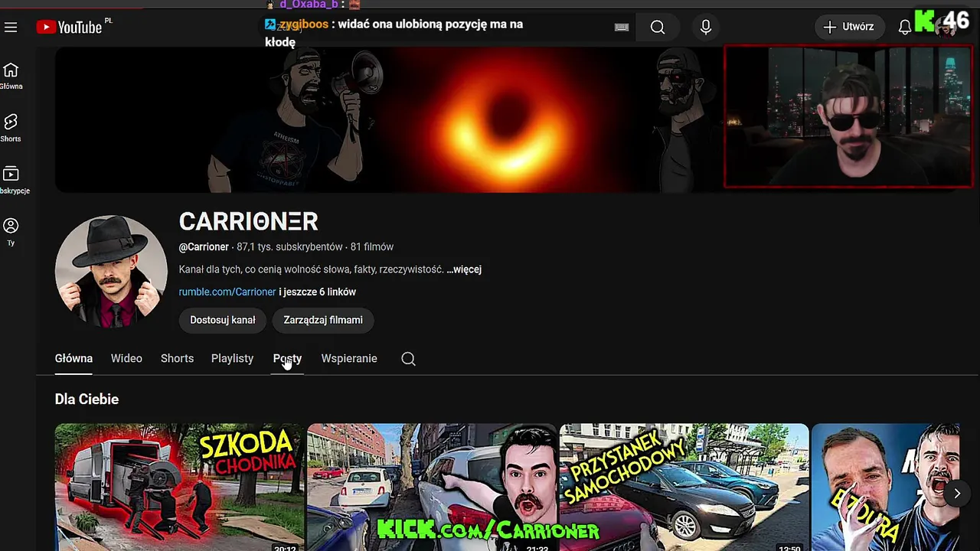Start voice search with microphone

click(706, 28)
